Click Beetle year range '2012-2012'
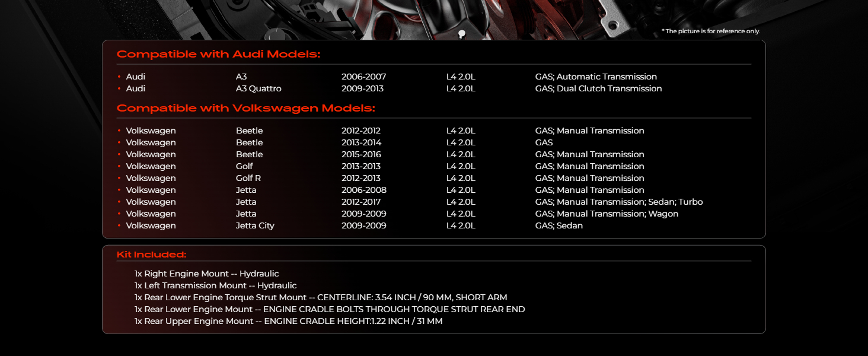 click(x=361, y=131)
